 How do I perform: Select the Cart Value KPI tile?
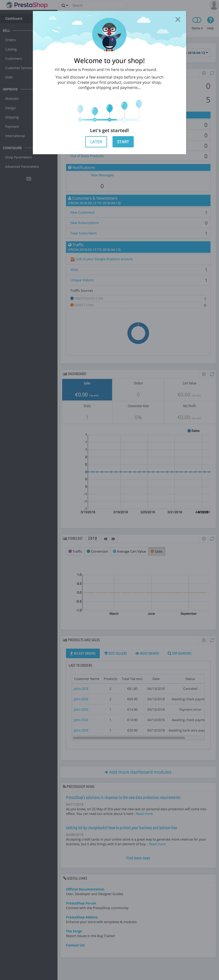pos(189,390)
